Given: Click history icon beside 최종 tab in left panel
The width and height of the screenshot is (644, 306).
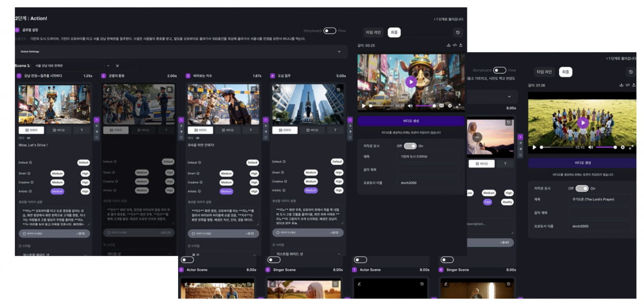Looking at the screenshot, I should point(457,33).
